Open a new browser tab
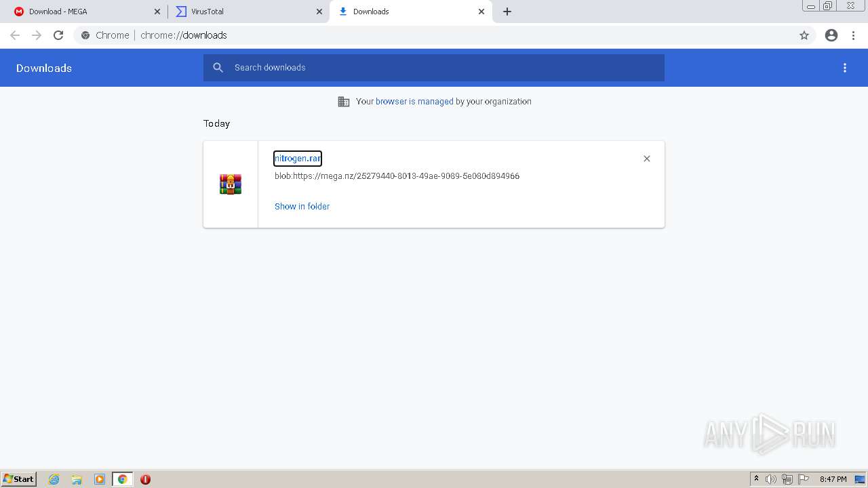 point(507,12)
